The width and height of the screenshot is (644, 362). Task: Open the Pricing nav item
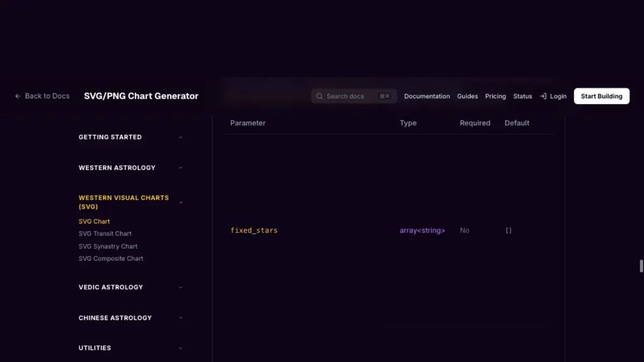(495, 96)
